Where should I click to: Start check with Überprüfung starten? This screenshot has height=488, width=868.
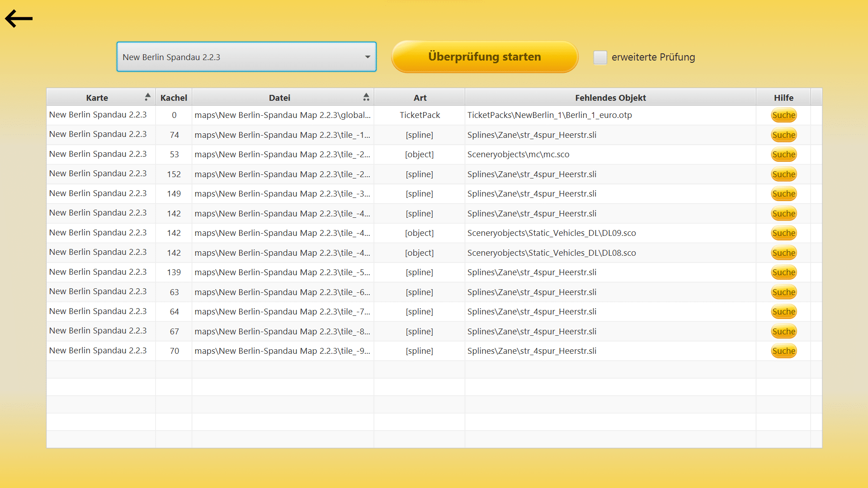tap(485, 57)
